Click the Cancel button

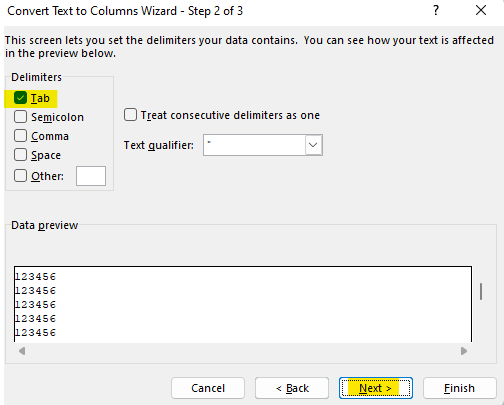coord(208,388)
